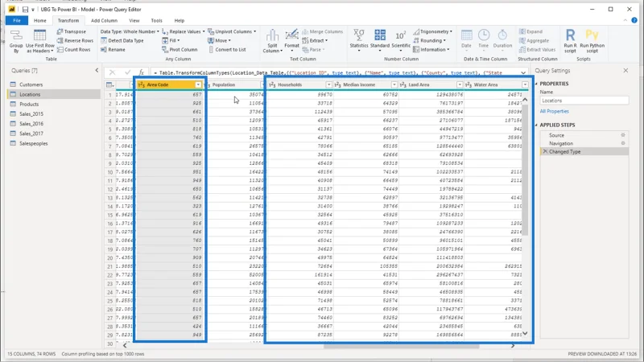Switch to the Tools tab
The image size is (644, 362).
pyautogui.click(x=156, y=21)
